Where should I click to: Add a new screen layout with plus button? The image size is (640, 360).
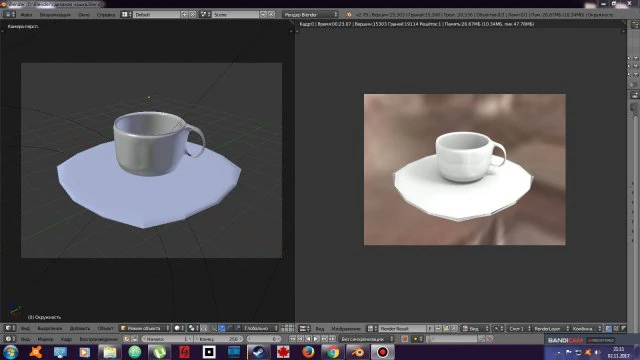point(184,14)
